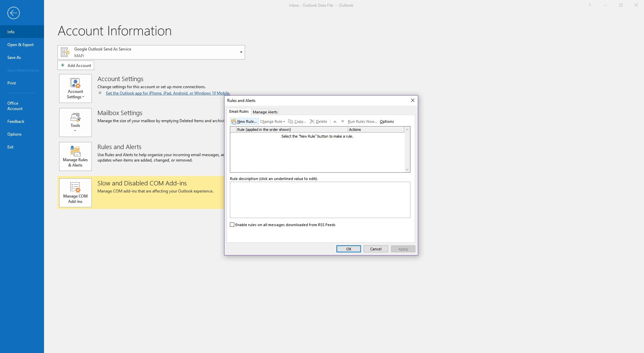Screen dimensions: 644x353
Task: Open the Mailbox Tools icon button
Action: coord(75,122)
